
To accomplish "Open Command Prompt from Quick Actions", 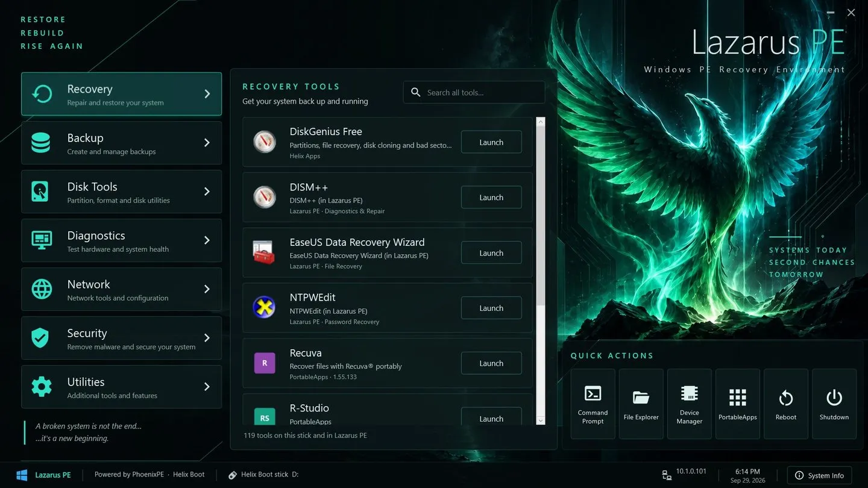I will pos(593,404).
